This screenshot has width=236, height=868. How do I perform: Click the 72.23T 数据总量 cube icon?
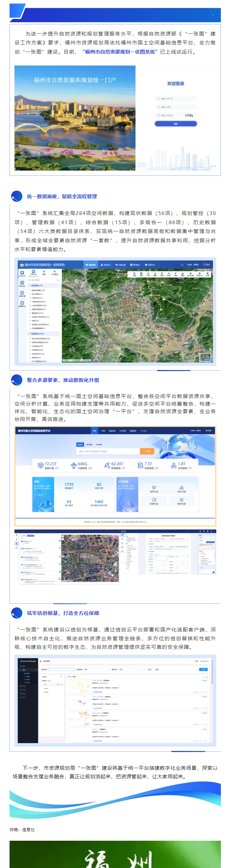point(40,465)
